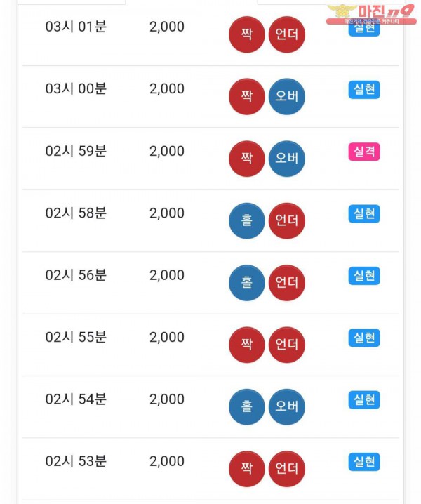Click the blue 홀 circle in the 02시 58분 row
This screenshot has width=421, height=504.
click(246, 220)
